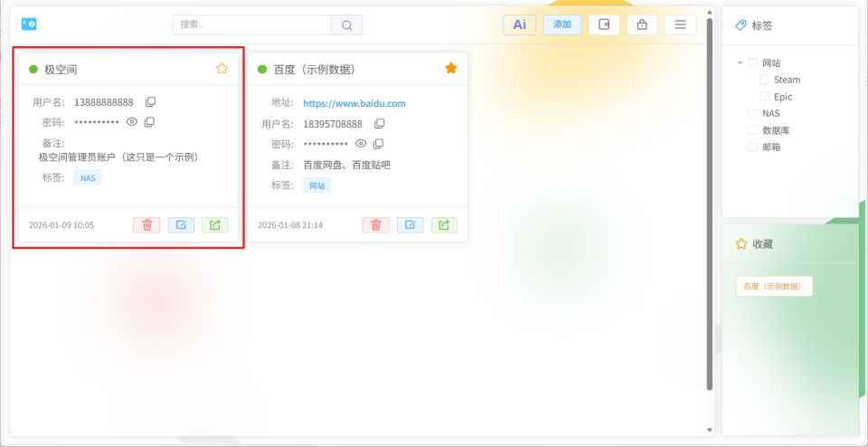This screenshot has width=868, height=447.
Task: Check the NAS checkbox in tag panel
Action: tap(753, 113)
